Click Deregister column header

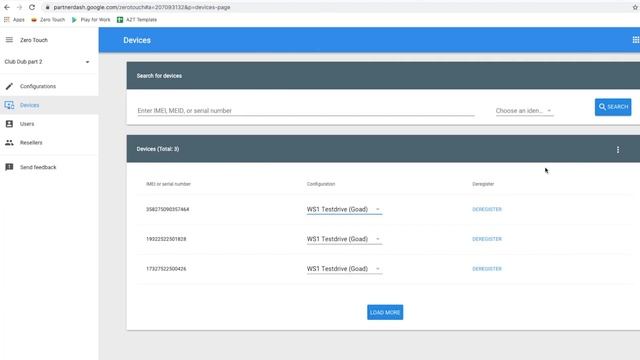point(483,184)
